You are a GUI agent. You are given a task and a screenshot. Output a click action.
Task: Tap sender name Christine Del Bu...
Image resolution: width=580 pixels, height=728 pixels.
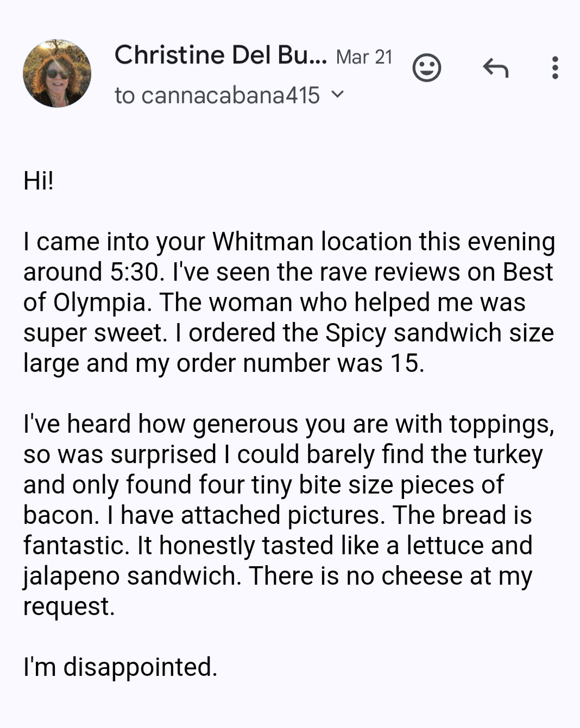point(220,55)
